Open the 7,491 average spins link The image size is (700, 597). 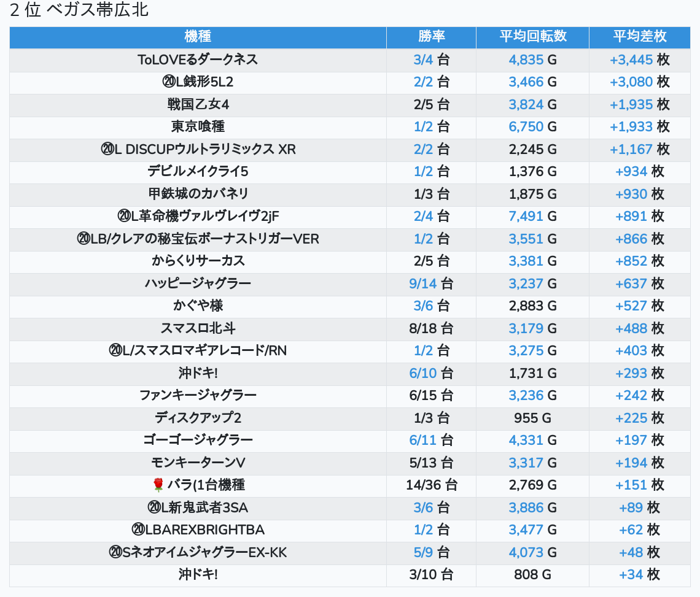coord(526,216)
